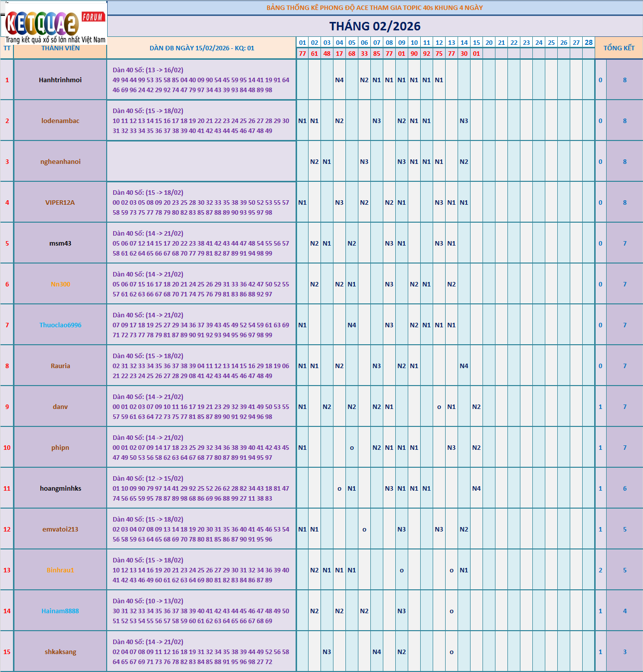Click member name hoangminhks
Screen dimensions: 643x672
(x=60, y=489)
